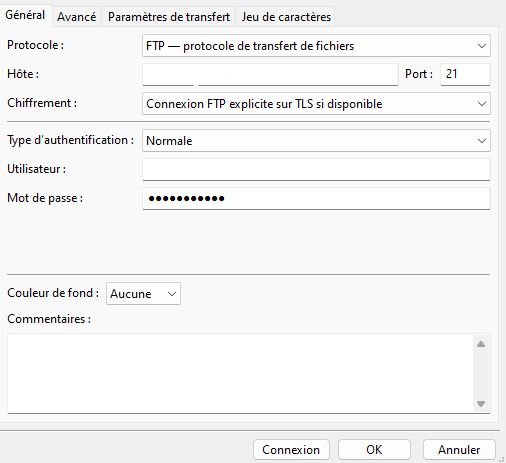The height and width of the screenshot is (463, 506).
Task: Open the Couleur de fond dropdown
Action: click(x=143, y=294)
